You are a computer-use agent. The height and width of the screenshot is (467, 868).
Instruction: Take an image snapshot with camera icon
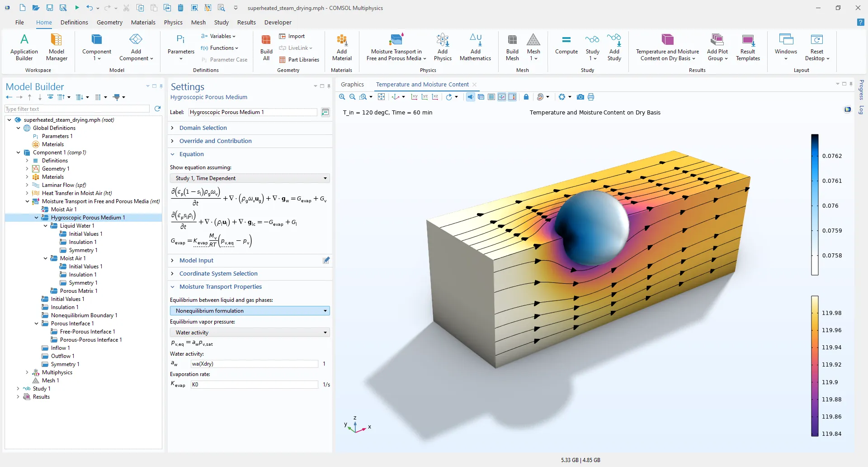click(x=580, y=97)
